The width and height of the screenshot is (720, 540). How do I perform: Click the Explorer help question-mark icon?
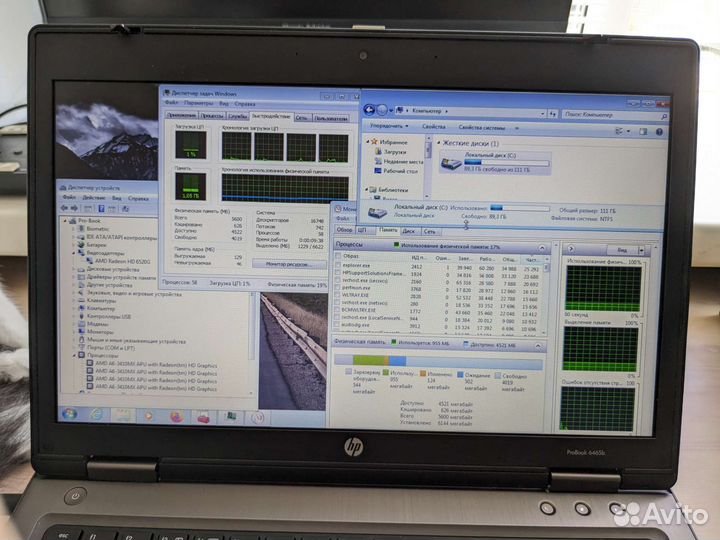pyautogui.click(x=659, y=132)
